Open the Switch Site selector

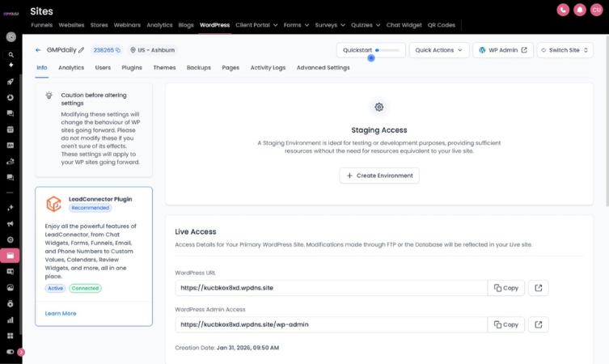565,50
